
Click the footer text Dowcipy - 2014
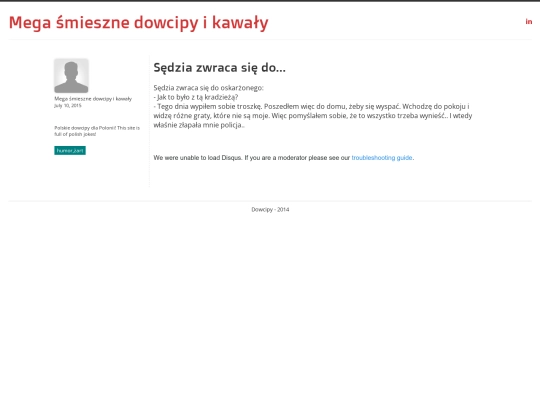point(270,209)
